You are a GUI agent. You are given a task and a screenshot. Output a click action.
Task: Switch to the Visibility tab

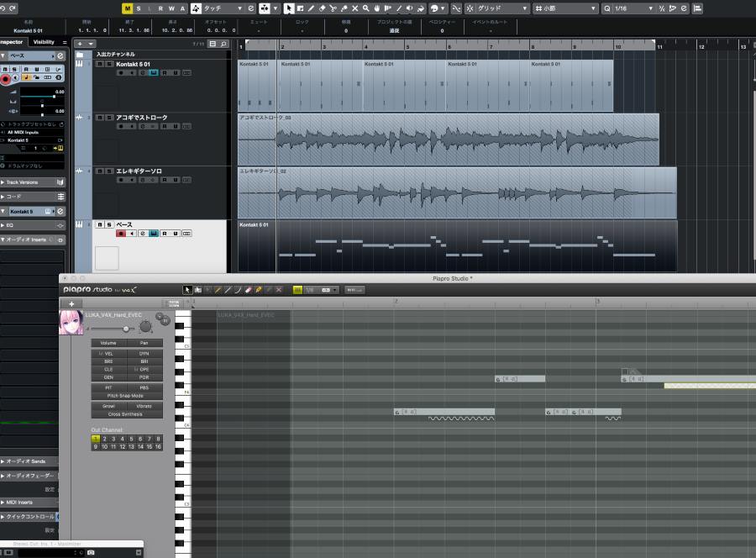[44, 42]
